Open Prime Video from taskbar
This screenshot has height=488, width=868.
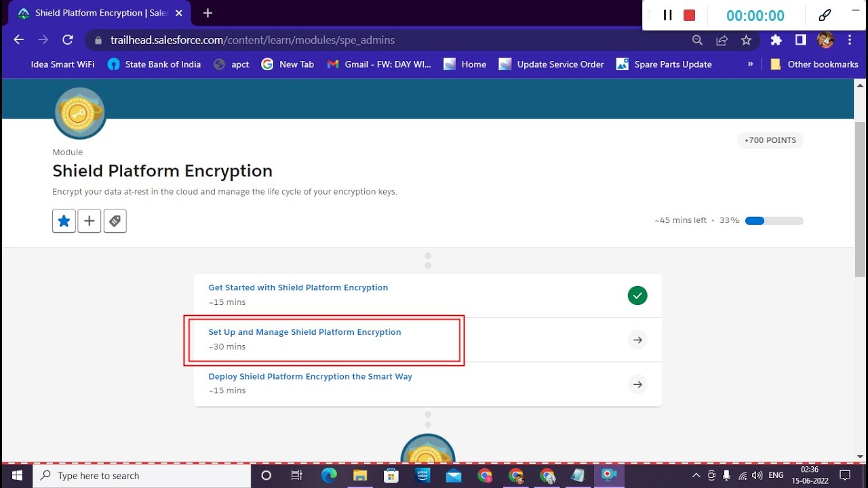click(x=423, y=475)
